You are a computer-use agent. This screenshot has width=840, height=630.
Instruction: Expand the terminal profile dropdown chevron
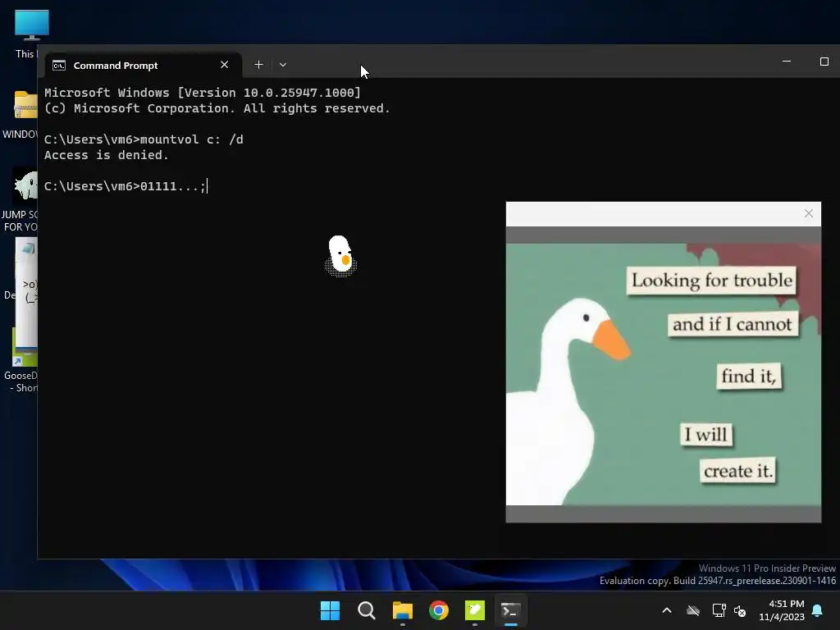click(x=283, y=65)
